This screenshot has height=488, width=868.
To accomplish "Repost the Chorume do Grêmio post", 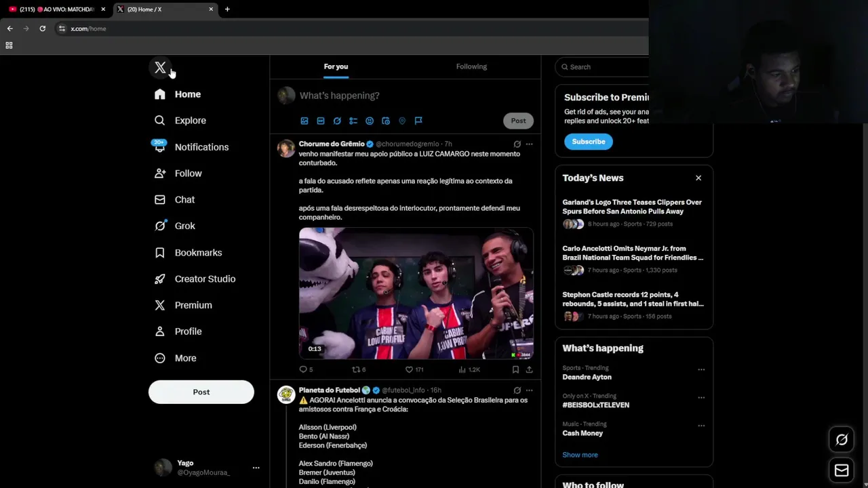I will (359, 369).
